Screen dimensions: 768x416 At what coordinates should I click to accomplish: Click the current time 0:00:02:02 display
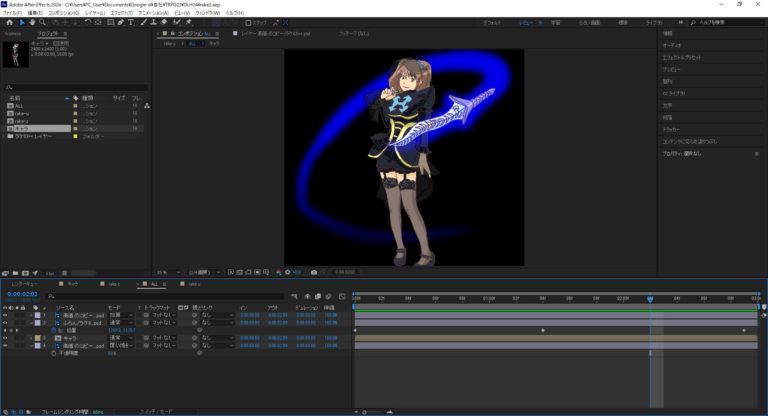pos(22,294)
